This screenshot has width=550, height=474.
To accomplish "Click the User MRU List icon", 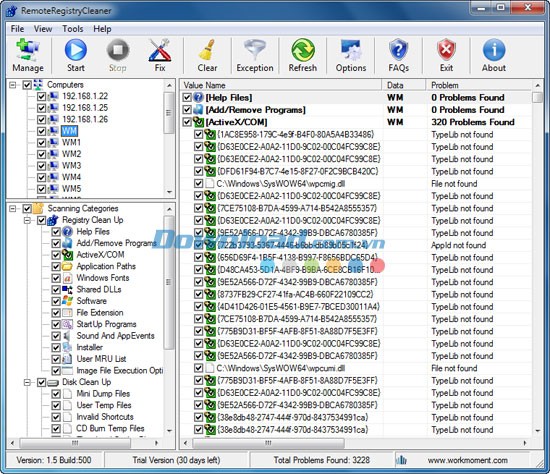I will coord(67,359).
